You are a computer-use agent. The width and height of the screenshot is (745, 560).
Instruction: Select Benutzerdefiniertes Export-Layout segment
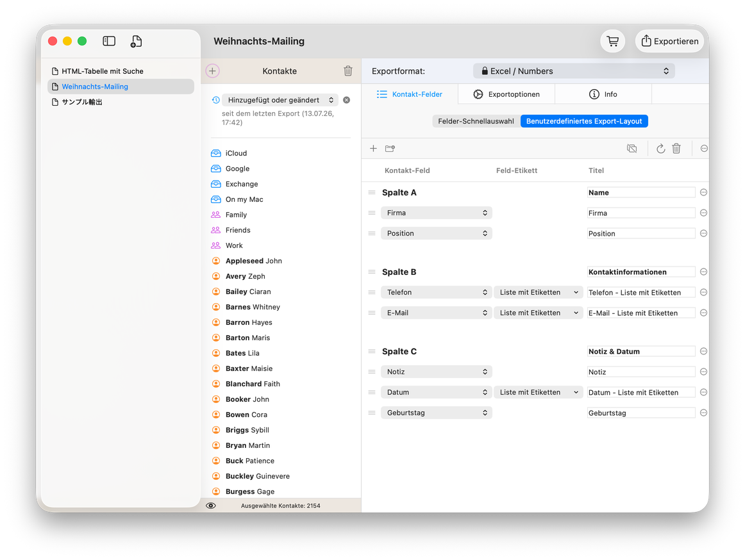click(584, 122)
